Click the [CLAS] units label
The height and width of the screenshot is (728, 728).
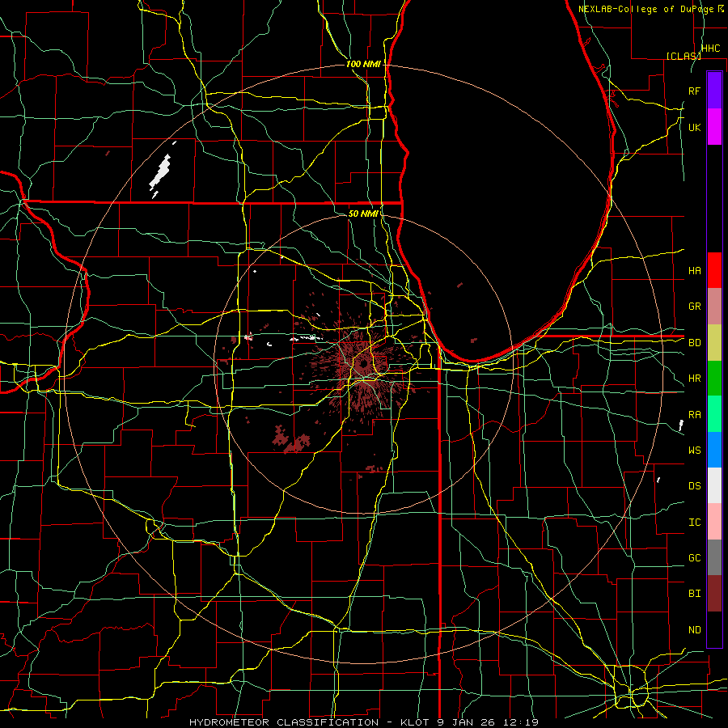point(684,56)
